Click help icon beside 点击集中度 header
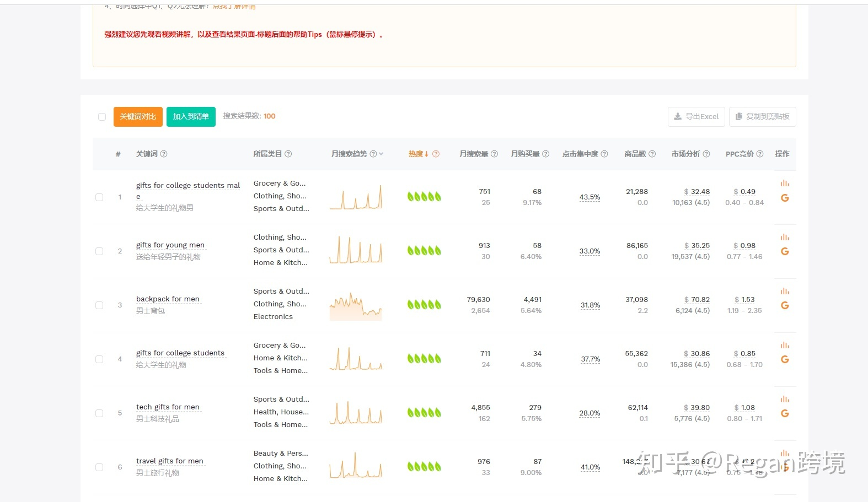This screenshot has width=868, height=502. (604, 154)
